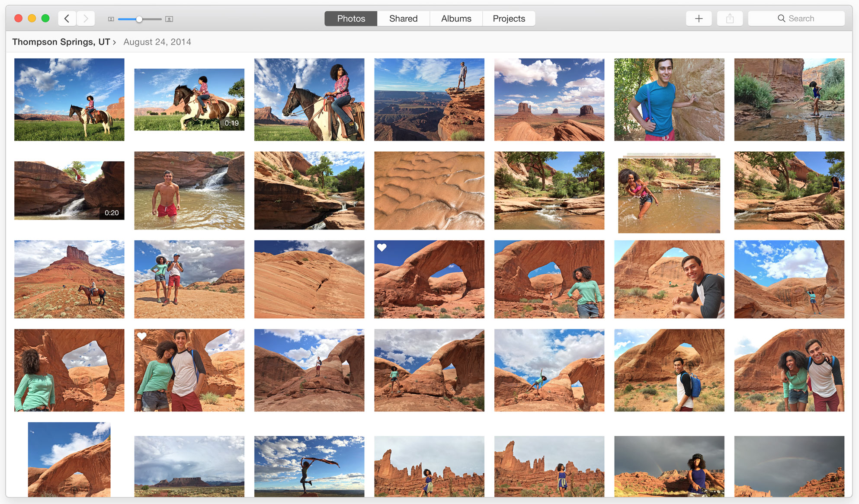Click the Share icon
Screen dimensions: 859x504
tap(730, 19)
